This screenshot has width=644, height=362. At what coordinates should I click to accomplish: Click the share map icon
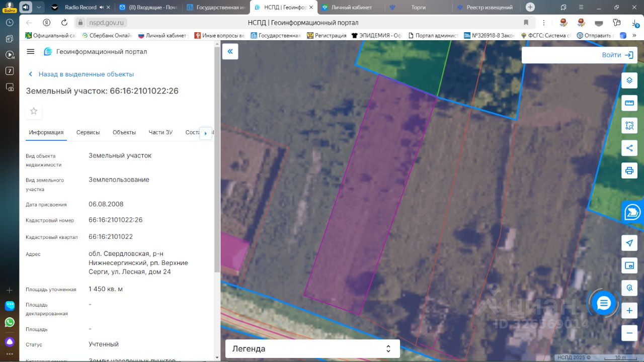629,148
